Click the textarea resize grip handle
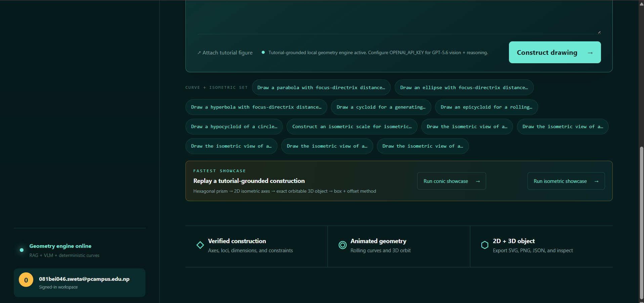 tap(599, 32)
